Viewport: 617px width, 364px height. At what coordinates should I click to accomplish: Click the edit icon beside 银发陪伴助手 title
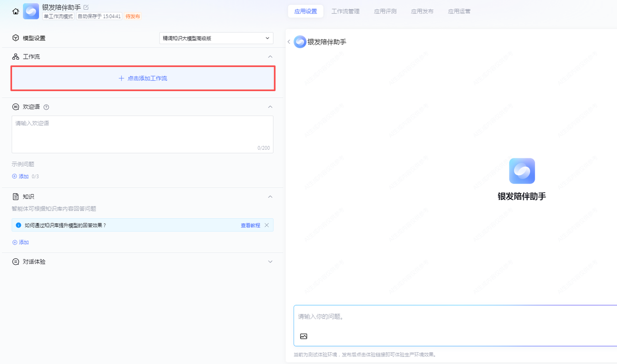[86, 7]
